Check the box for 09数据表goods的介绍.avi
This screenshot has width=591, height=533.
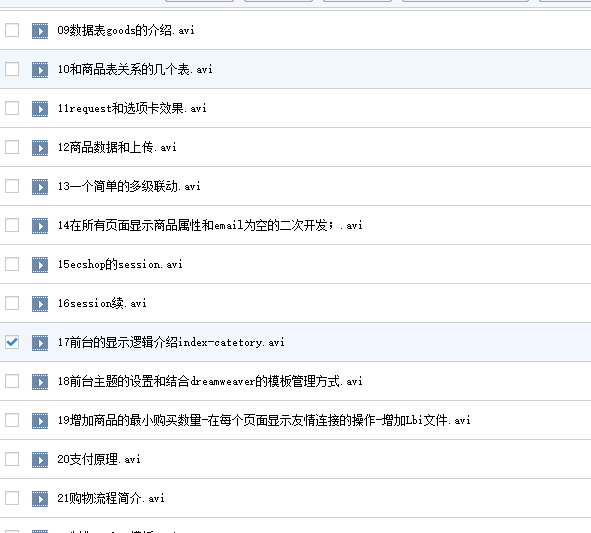coord(12,30)
